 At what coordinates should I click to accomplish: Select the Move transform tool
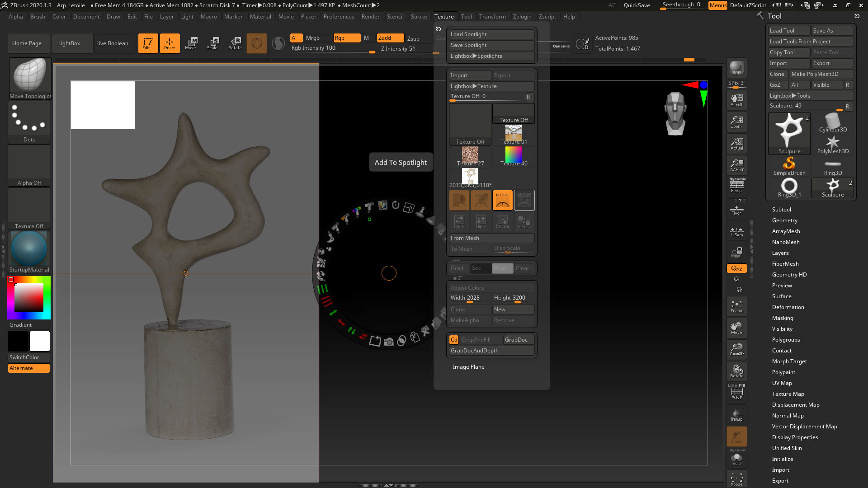coord(191,43)
